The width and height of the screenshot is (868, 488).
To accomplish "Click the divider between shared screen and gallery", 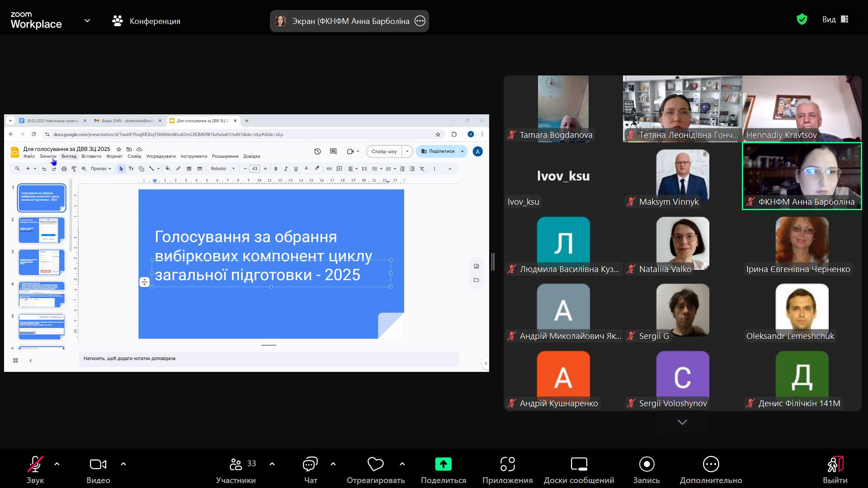I will tap(493, 262).
